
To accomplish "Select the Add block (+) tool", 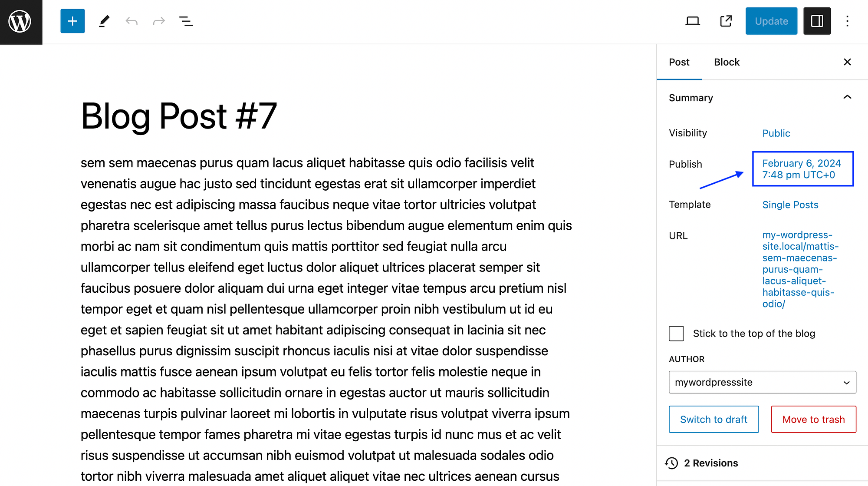I will pos(72,21).
